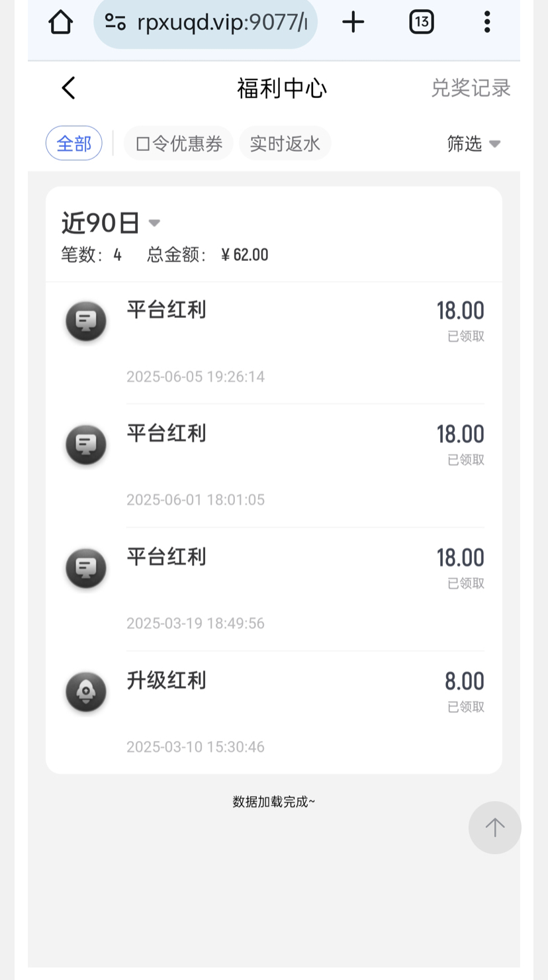
Task: Open the browser three-dot menu
Action: (x=487, y=23)
